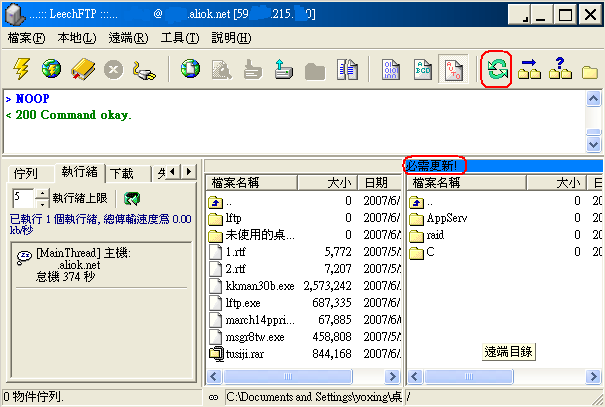Toggle the auto transfer mode icon
Image resolution: width=605 pixels, height=407 pixels.
click(453, 69)
